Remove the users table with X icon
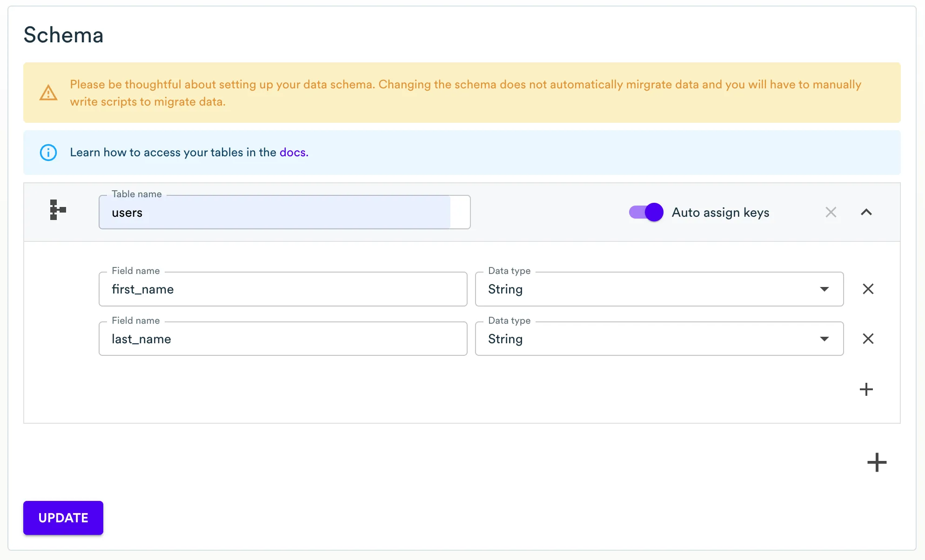Screen dimensions: 925x560 click(x=831, y=213)
